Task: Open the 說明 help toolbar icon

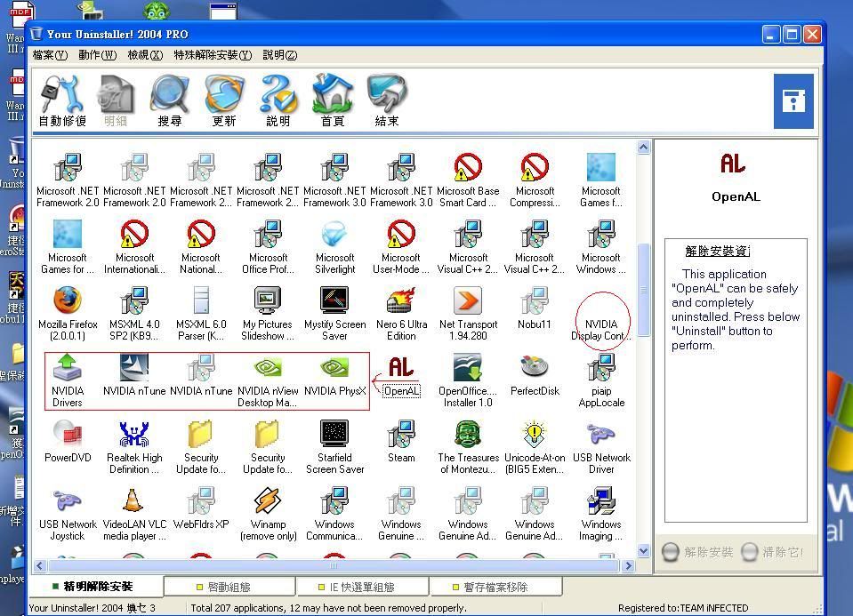Action: point(278,100)
